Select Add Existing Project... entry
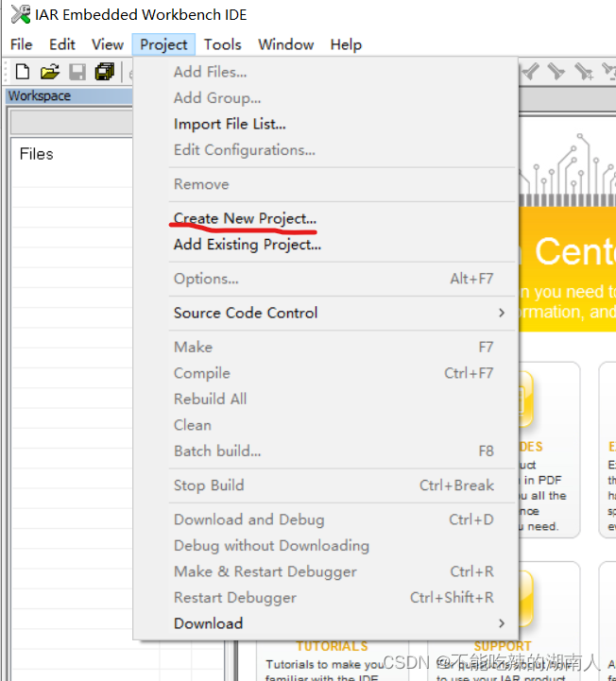 pyautogui.click(x=325, y=245)
